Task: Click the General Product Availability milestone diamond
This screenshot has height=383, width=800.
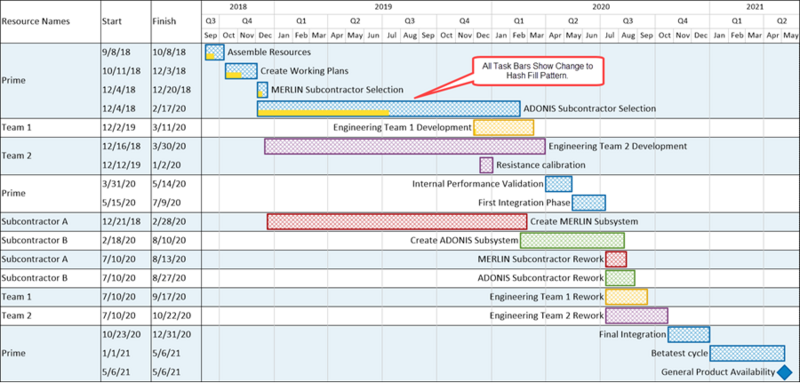Action: [786, 372]
